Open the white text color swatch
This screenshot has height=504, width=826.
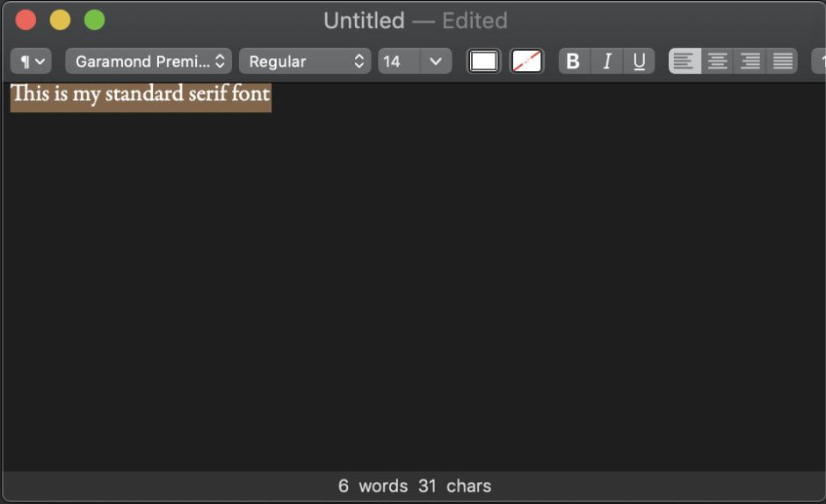(483, 61)
